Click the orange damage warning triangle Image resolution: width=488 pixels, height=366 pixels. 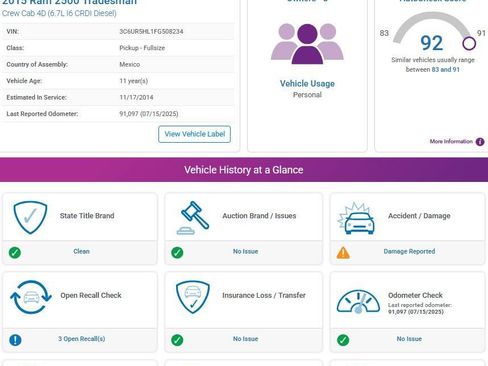[x=343, y=253]
